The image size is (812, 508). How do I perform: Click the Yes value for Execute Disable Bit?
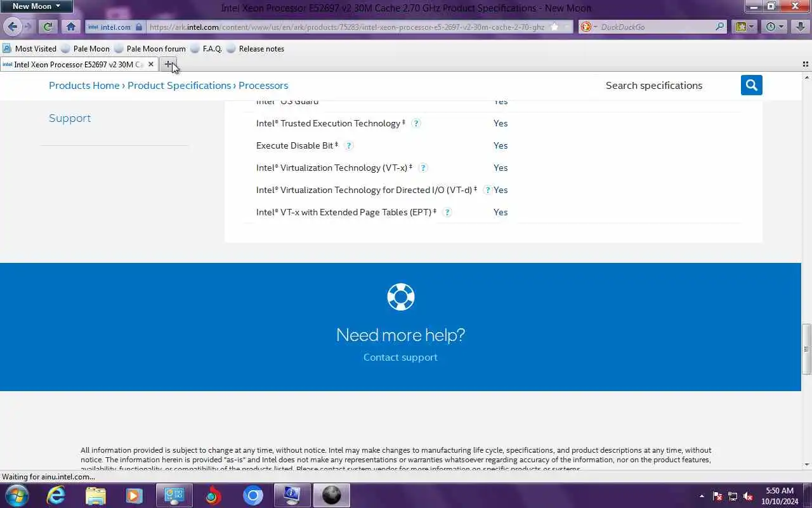coord(501,145)
